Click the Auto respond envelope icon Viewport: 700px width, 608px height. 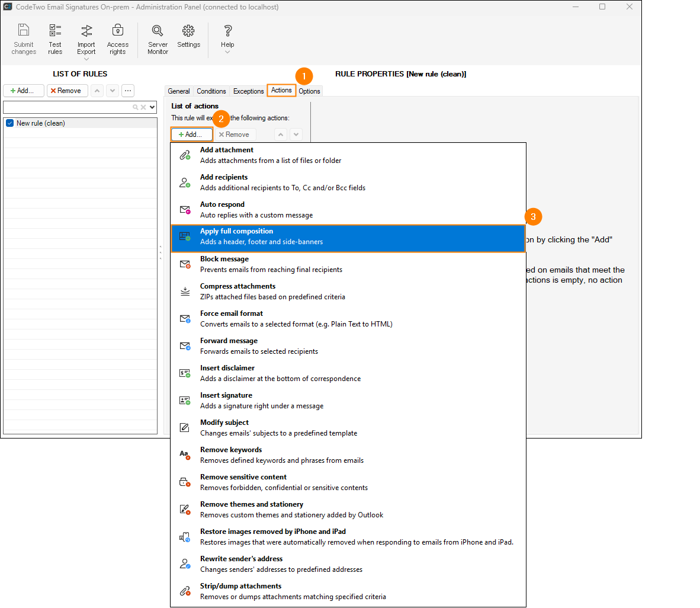point(185,210)
